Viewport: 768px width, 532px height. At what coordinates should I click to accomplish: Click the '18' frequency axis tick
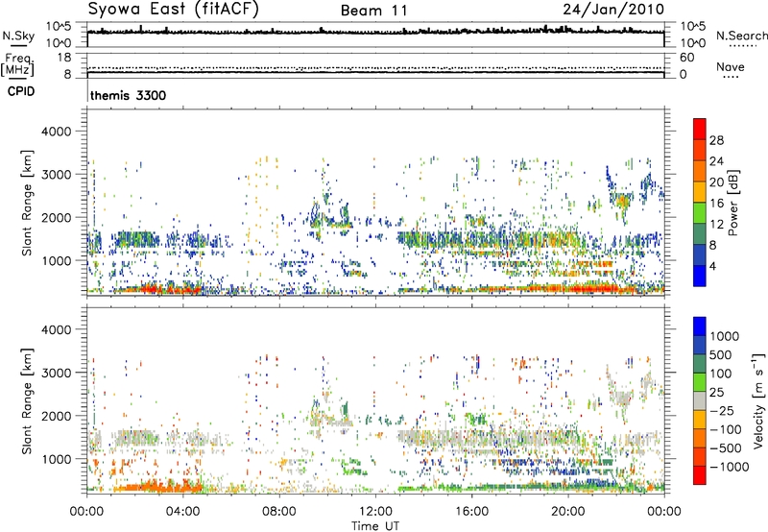pyautogui.click(x=63, y=58)
